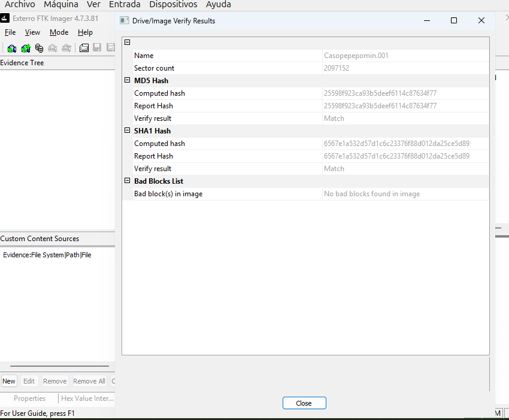Switch to the Properties tab
Image resolution: width=509 pixels, height=420 pixels.
[29, 398]
